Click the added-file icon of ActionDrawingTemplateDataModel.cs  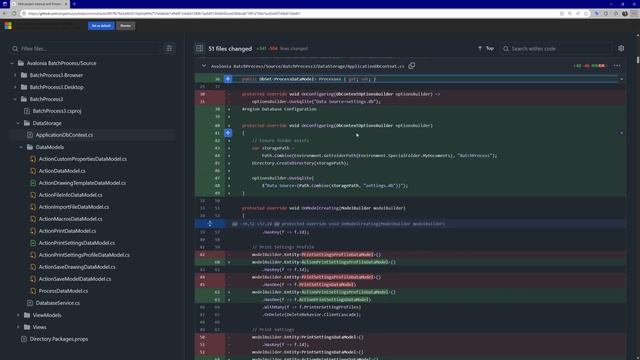pos(33,183)
